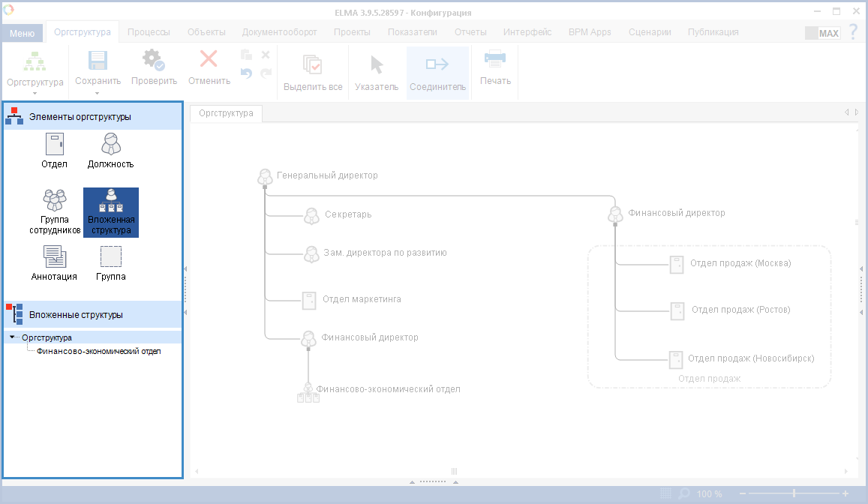Screen dimensions: 868x504
Task: Click the magnifier zoom icon in status bar
Action: pyautogui.click(x=685, y=493)
